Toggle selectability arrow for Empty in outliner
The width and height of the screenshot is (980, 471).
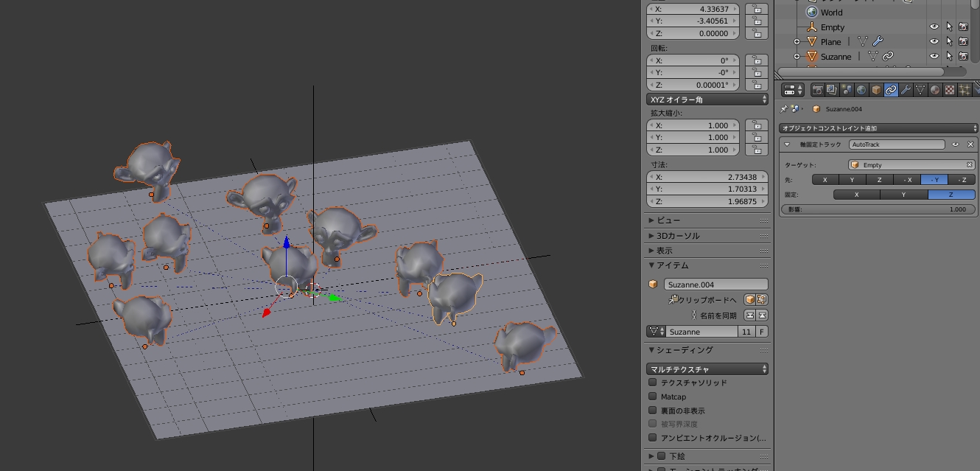pyautogui.click(x=949, y=27)
